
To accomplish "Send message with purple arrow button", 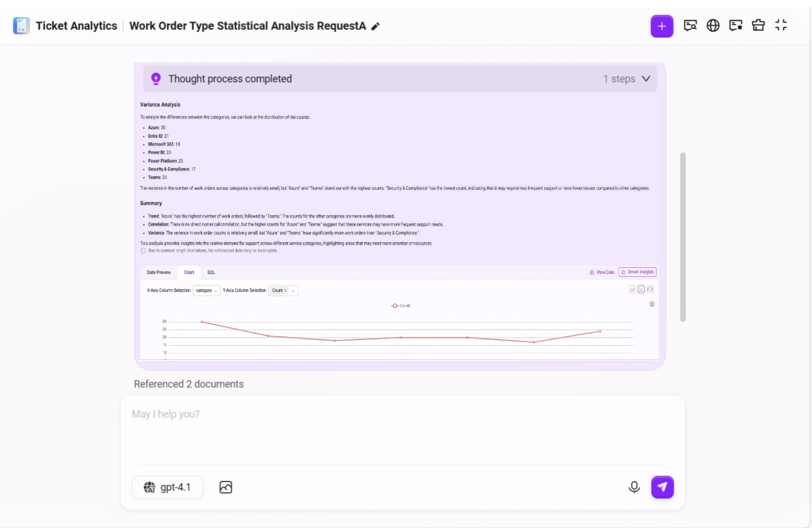I will [x=662, y=487].
